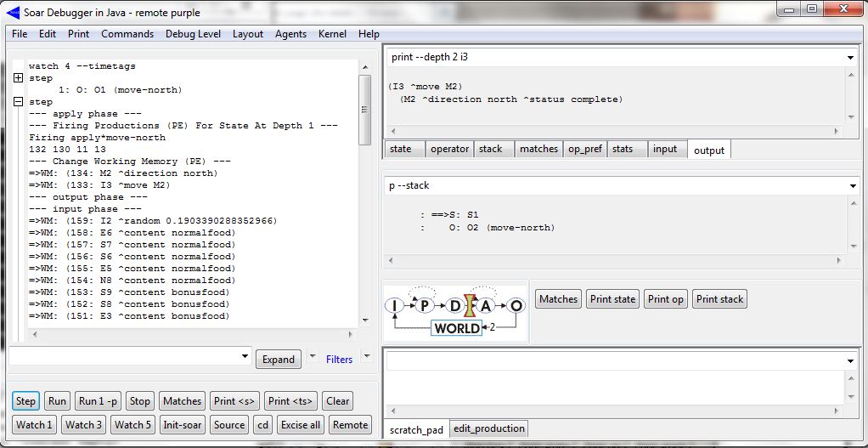This screenshot has height=448, width=868.
Task: Switch to the op_pref tab
Action: pos(586,149)
